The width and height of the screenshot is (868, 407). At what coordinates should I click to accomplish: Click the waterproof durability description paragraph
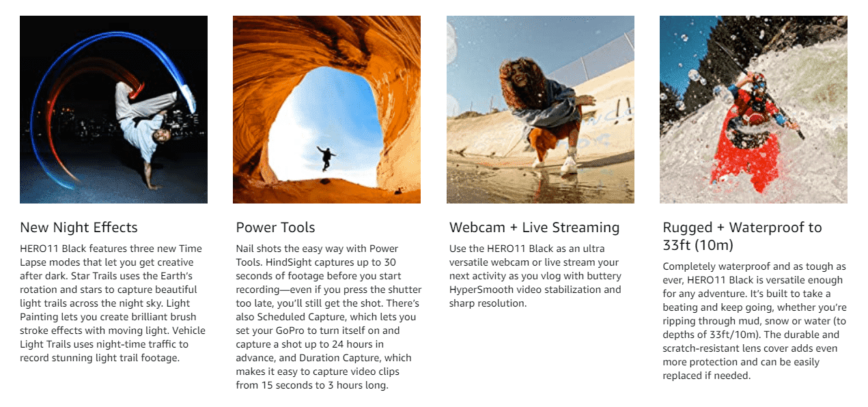tap(755, 321)
